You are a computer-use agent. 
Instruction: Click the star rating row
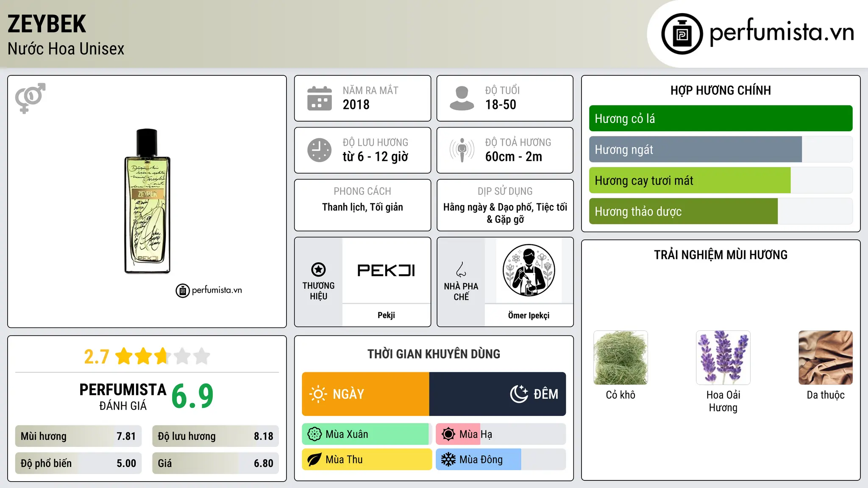pos(162,356)
